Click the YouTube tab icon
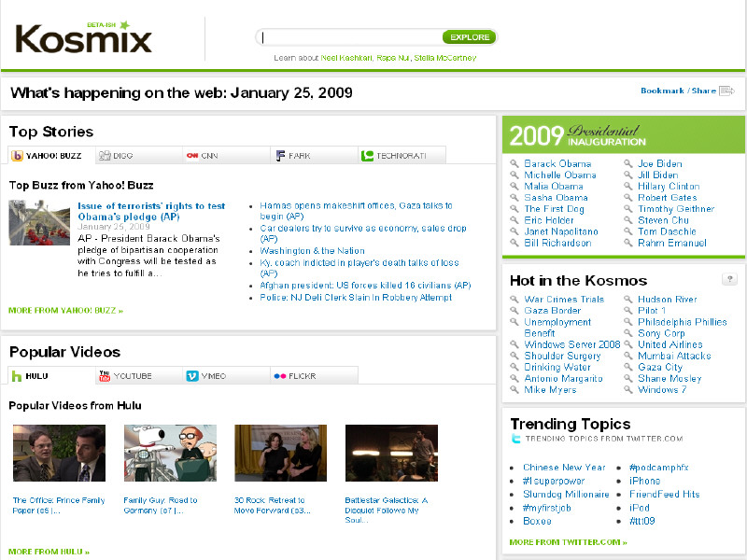The width and height of the screenshot is (747, 560). (105, 376)
